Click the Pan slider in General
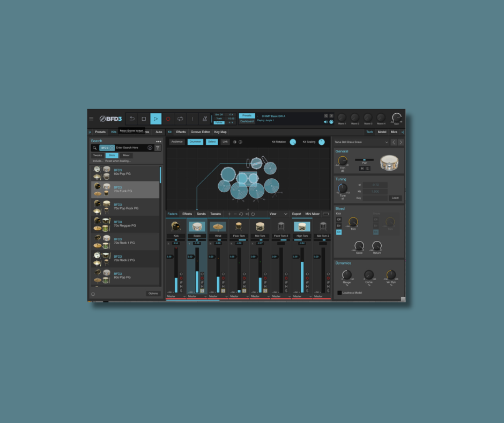 364,159
